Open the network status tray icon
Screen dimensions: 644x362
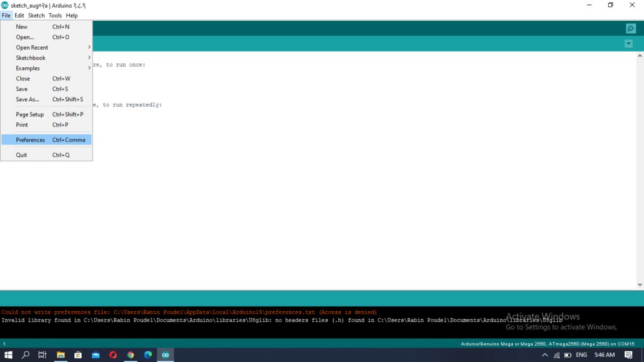click(557, 355)
